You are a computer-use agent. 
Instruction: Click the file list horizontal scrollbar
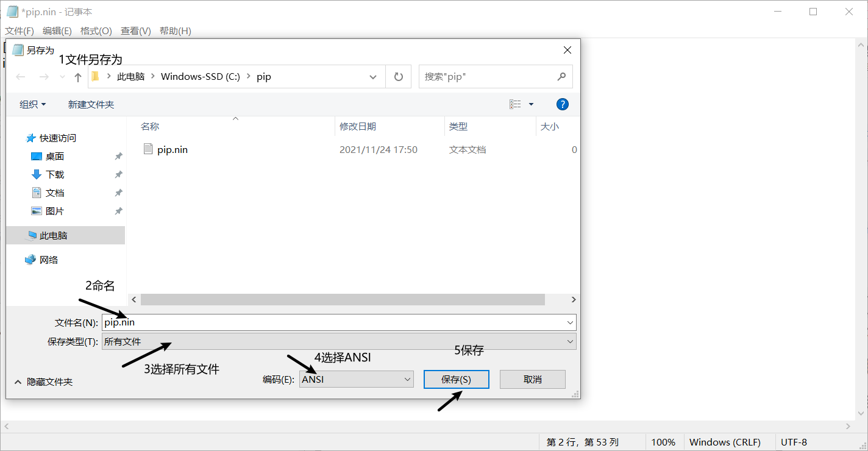[x=343, y=299]
